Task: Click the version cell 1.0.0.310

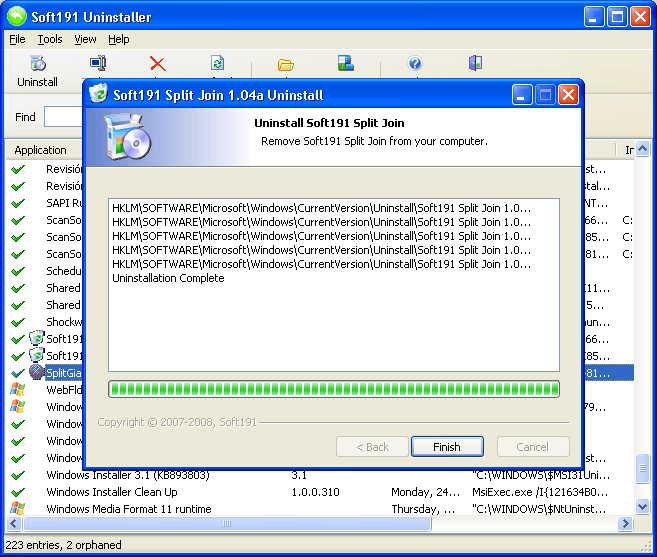Action: point(316,492)
